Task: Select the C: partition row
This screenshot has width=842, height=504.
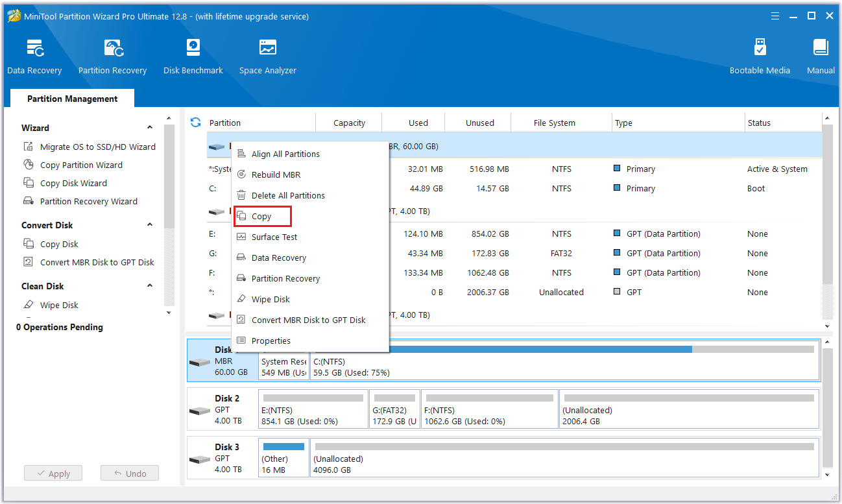Action: pyautogui.click(x=514, y=188)
